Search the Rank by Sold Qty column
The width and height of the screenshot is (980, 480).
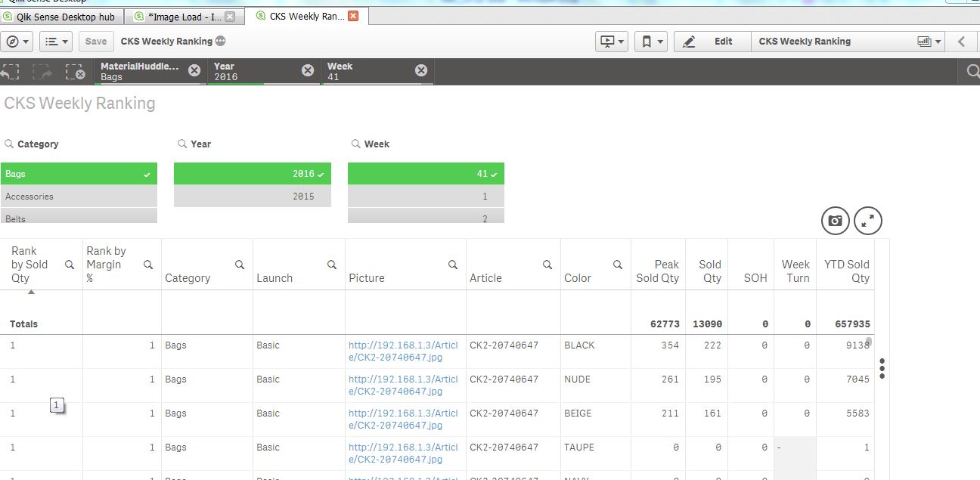70,265
